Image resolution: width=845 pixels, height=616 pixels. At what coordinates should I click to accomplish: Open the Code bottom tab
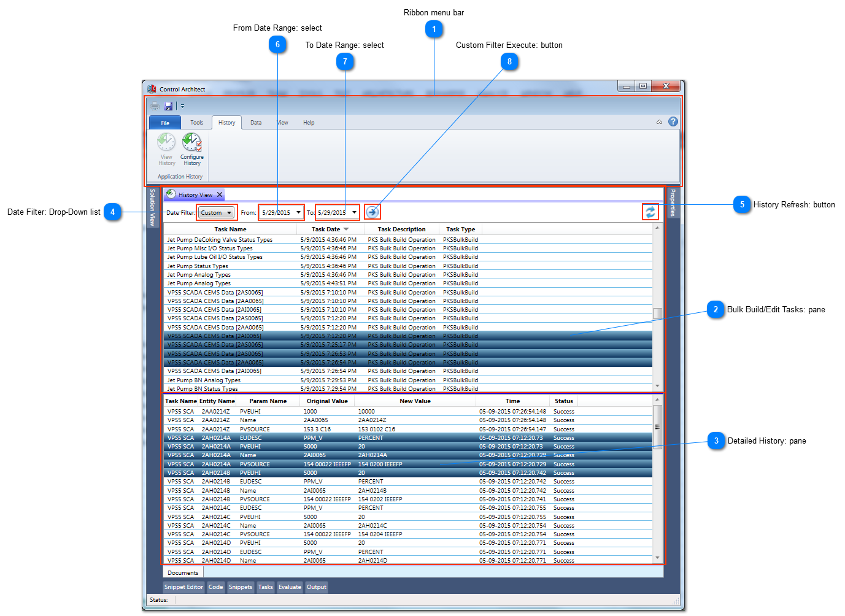click(x=216, y=587)
